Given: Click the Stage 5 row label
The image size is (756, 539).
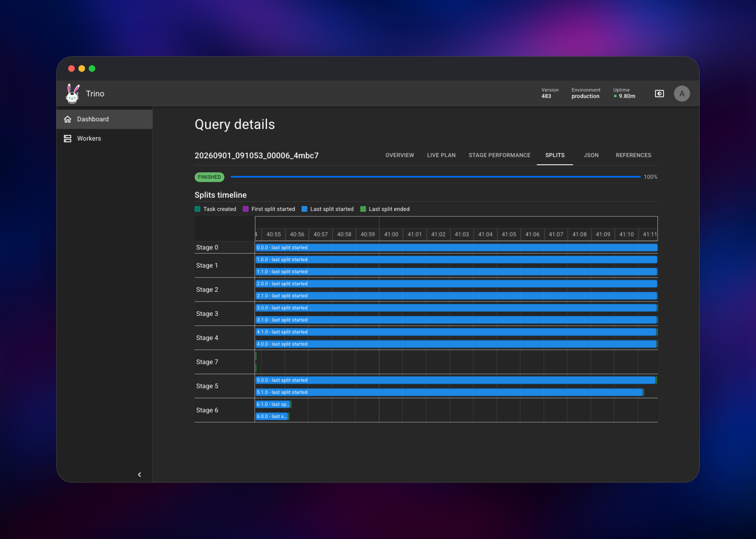Looking at the screenshot, I should tap(207, 386).
